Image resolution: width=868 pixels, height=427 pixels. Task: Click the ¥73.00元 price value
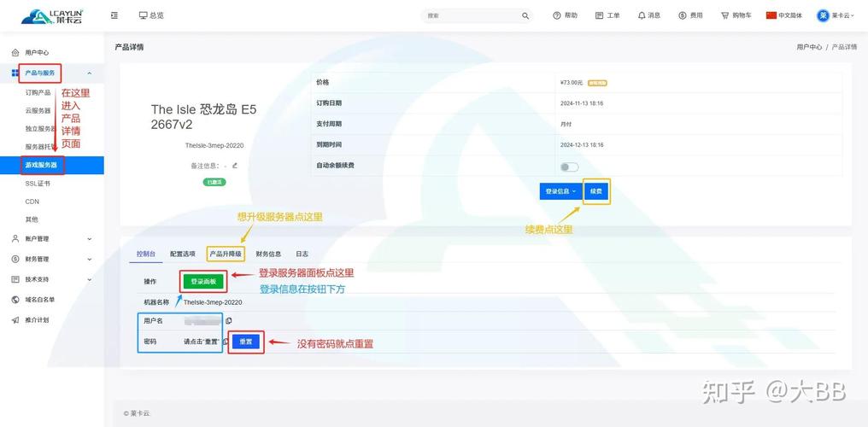click(572, 83)
